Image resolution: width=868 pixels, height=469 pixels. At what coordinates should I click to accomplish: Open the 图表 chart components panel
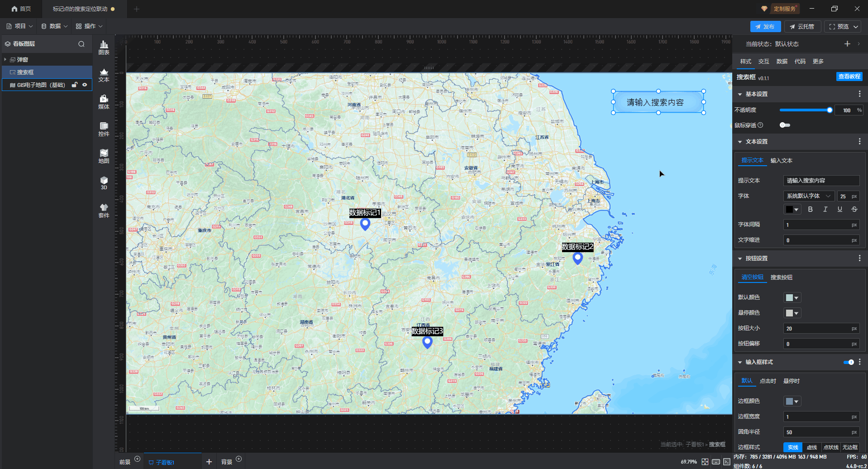104,47
